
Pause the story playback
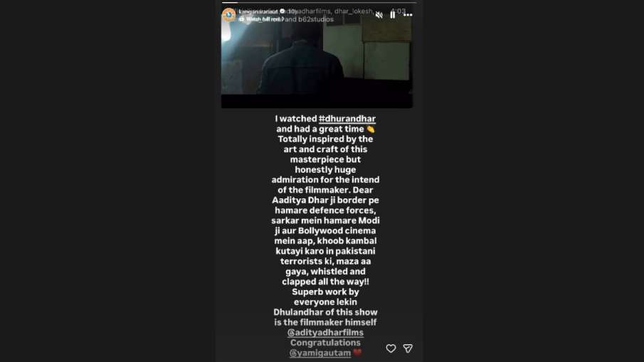coord(393,15)
